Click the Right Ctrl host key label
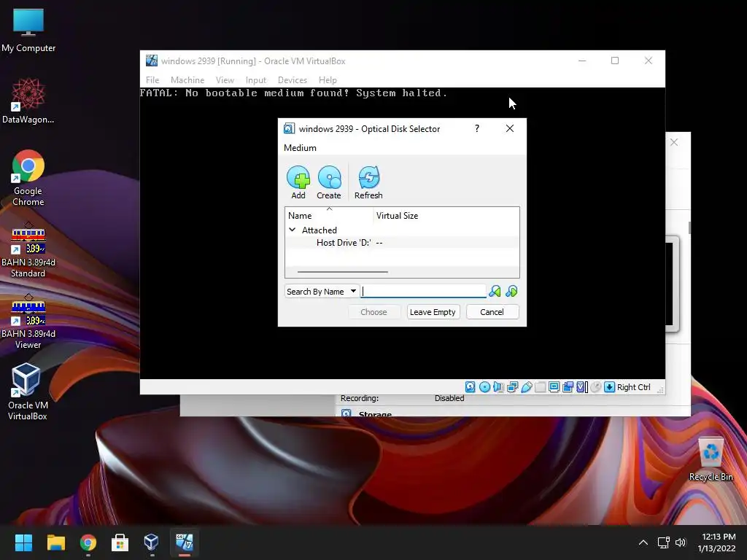Viewport: 747px width, 560px height. [x=634, y=387]
